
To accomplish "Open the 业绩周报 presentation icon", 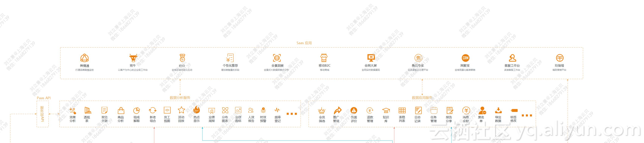I will [212, 111].
